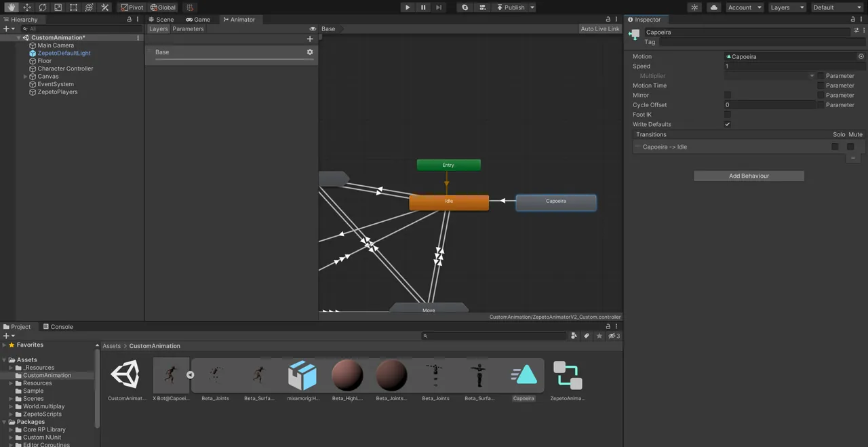The image size is (868, 447).
Task: Click the Add Behaviour button
Action: coord(749,176)
